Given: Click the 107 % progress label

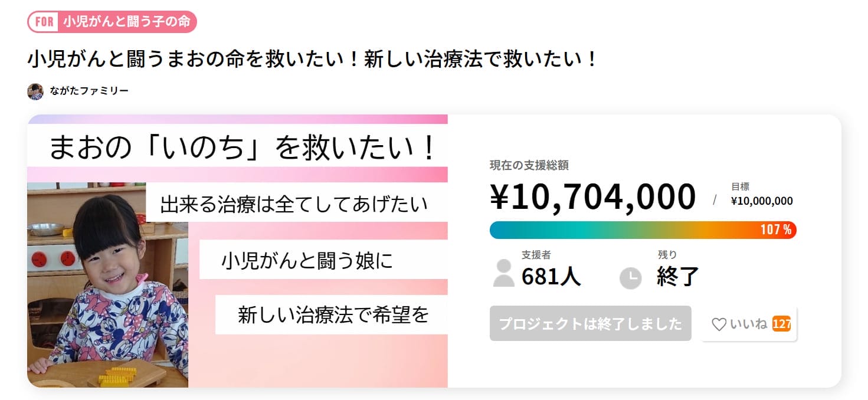Looking at the screenshot, I should [x=776, y=230].
